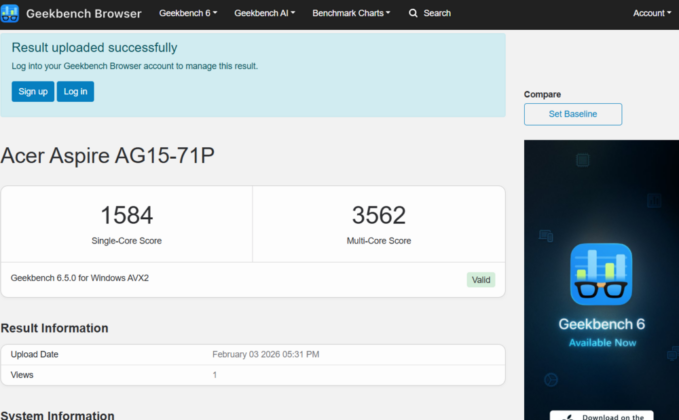Click the Views row label

pyautogui.click(x=22, y=375)
